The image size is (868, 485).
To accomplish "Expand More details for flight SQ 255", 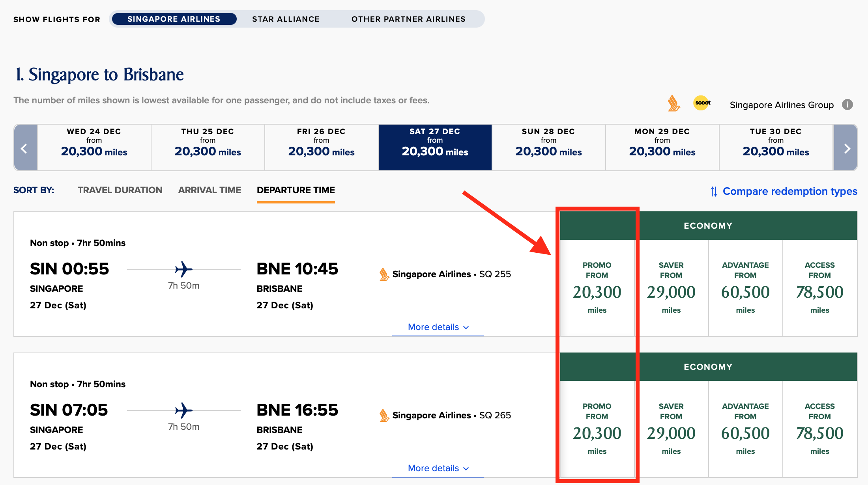I will tap(437, 327).
